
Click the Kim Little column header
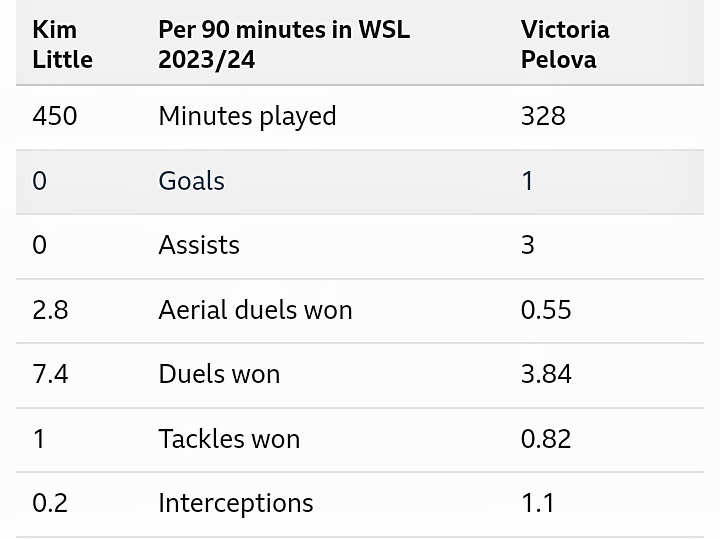tap(62, 45)
